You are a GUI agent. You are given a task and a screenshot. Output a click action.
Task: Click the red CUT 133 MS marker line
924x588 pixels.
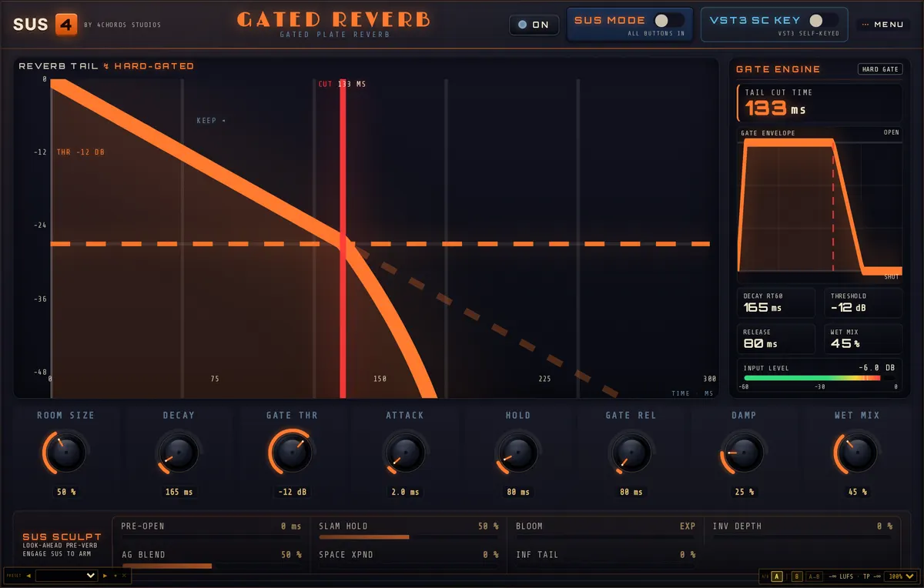click(x=343, y=239)
